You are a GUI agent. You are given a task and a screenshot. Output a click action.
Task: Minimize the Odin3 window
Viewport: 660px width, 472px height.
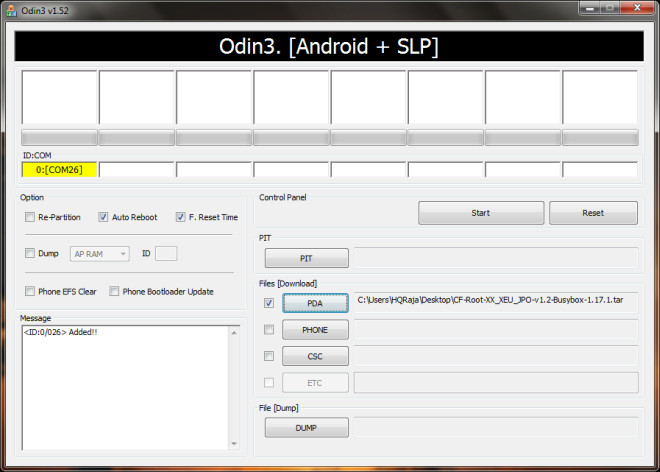click(590, 8)
